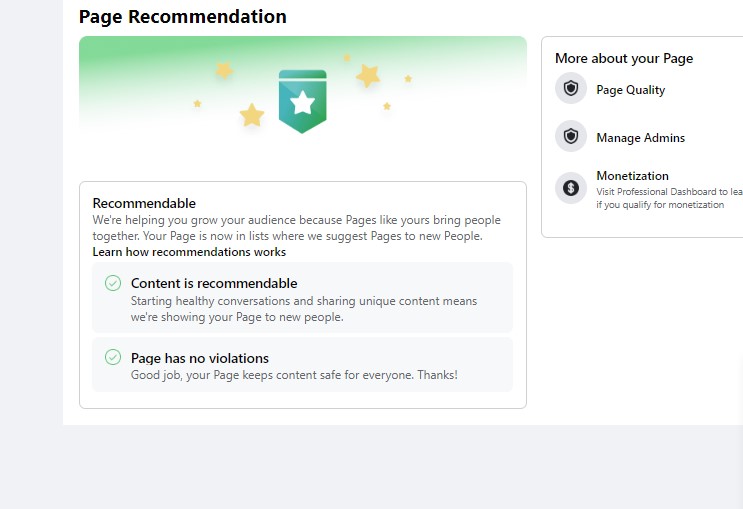The width and height of the screenshot is (743, 509).
Task: Click the large gold star left of badge
Action: (252, 115)
